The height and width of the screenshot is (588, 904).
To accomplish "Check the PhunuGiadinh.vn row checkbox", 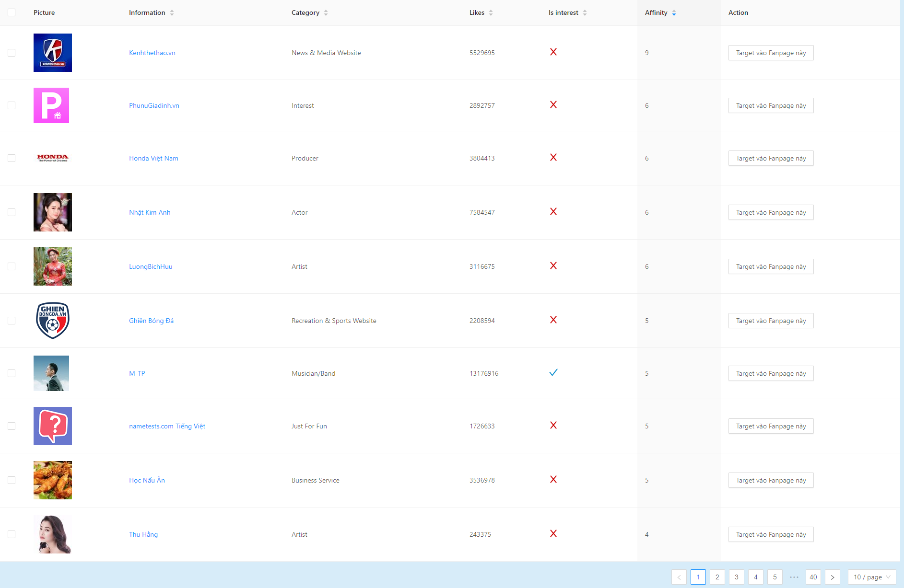I will (x=12, y=105).
